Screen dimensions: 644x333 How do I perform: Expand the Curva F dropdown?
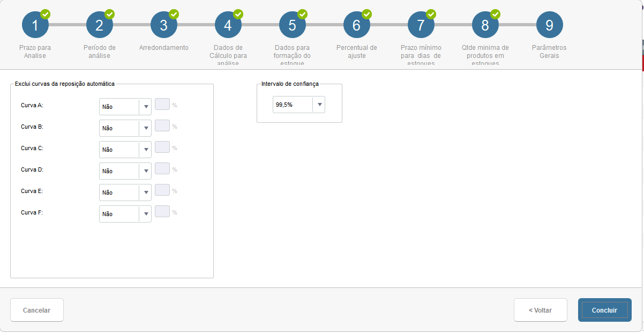(125, 214)
